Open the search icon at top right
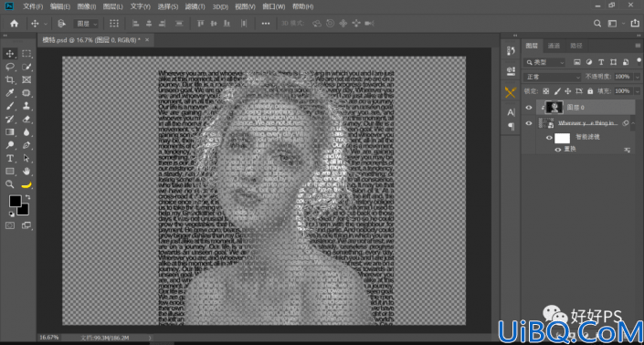 click(597, 24)
